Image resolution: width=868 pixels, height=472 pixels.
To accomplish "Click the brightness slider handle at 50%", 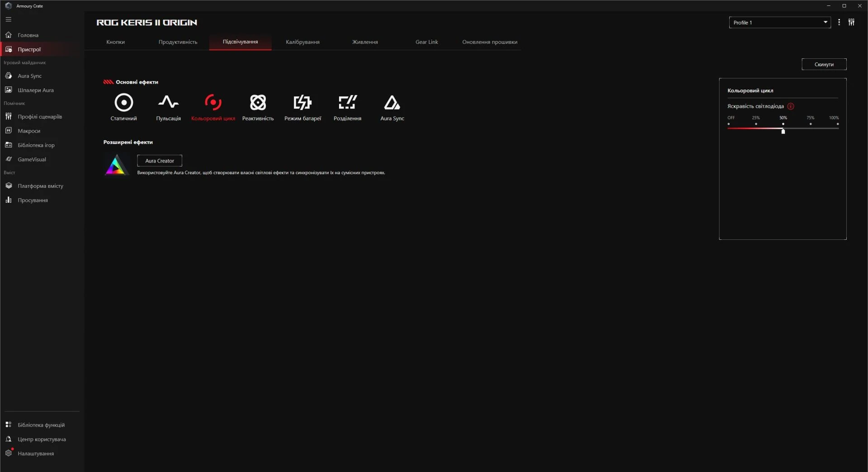I will pos(783,131).
